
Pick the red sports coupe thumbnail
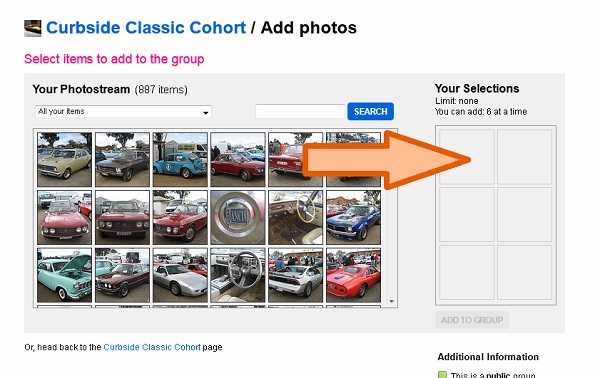(x=353, y=275)
